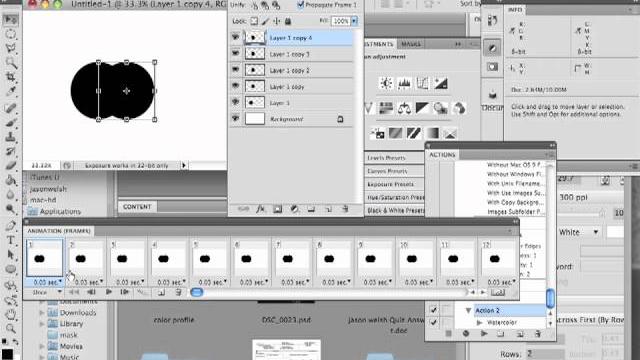
Task: Click the Actions panel vertical scrollbar thumb
Action: 550,298
